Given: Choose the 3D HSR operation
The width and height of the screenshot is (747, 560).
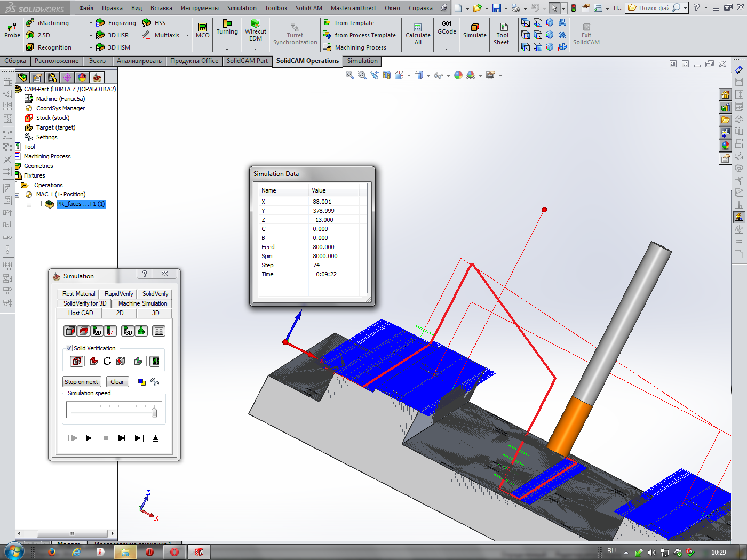Looking at the screenshot, I should pyautogui.click(x=113, y=35).
